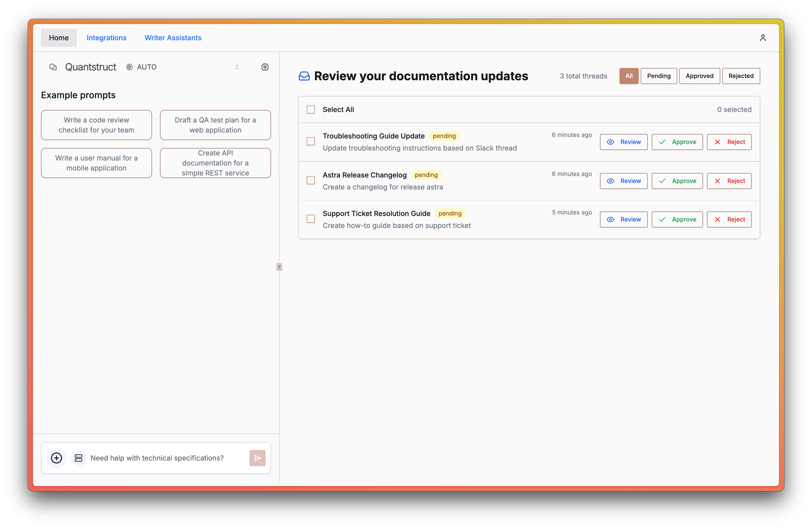
Task: Click the eye icon on Astra Release Review
Action: coord(610,181)
